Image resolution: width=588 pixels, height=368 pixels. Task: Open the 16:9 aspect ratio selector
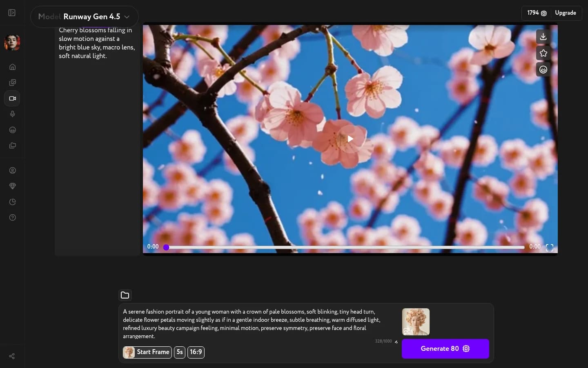click(x=196, y=352)
